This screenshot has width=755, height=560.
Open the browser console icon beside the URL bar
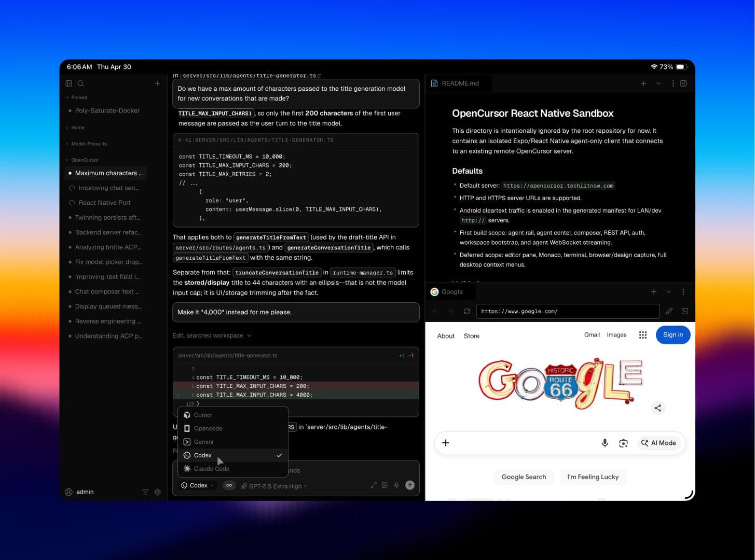click(685, 311)
